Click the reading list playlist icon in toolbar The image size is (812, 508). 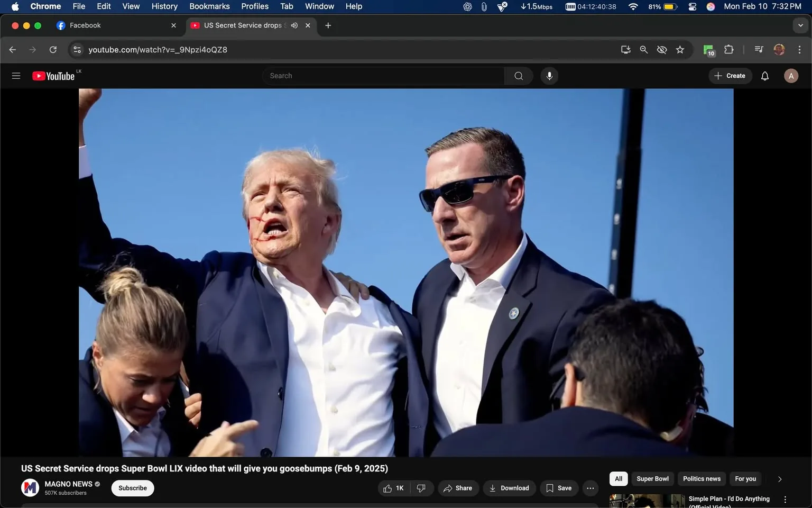[x=758, y=49]
